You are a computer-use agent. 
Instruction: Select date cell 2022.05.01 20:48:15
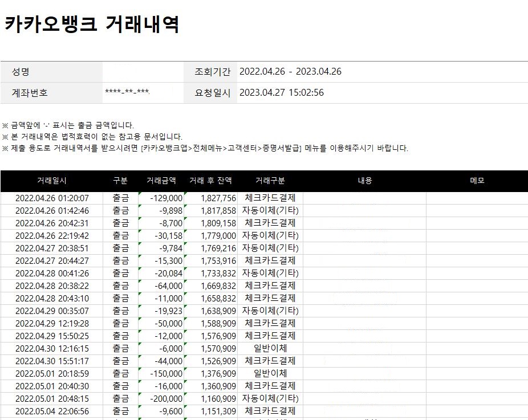[52, 399]
